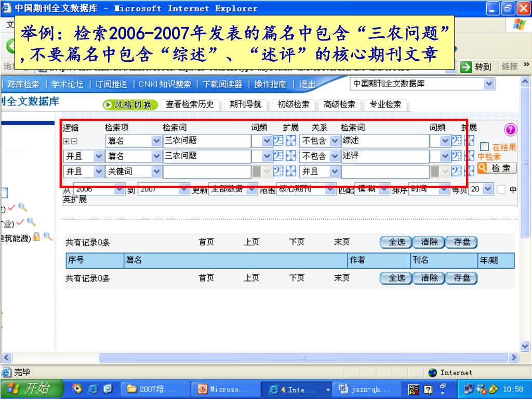The width and height of the screenshot is (532, 399).
Task: Open the purple help question-mark icon
Action: click(510, 129)
